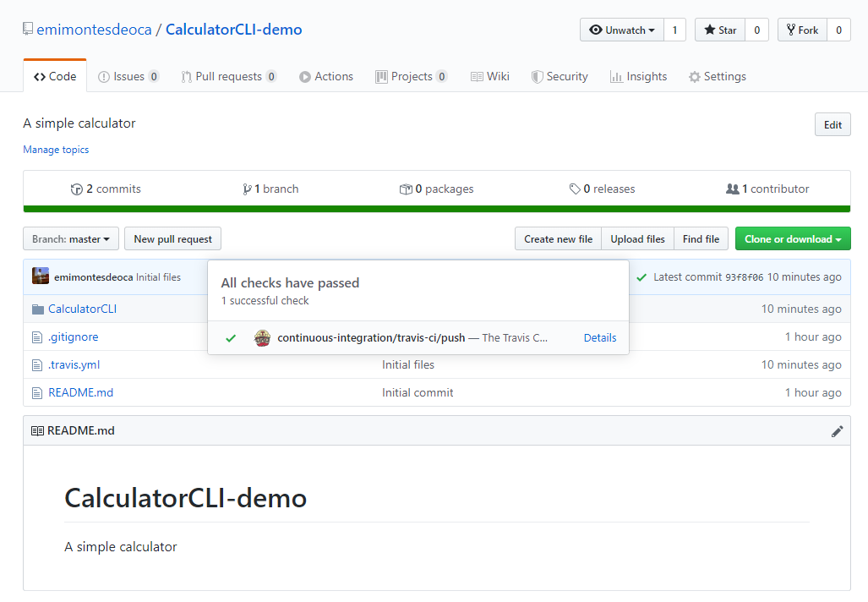The width and height of the screenshot is (868, 602).
Task: Click emimontesdeoca's avatar in commit row
Action: (41, 276)
